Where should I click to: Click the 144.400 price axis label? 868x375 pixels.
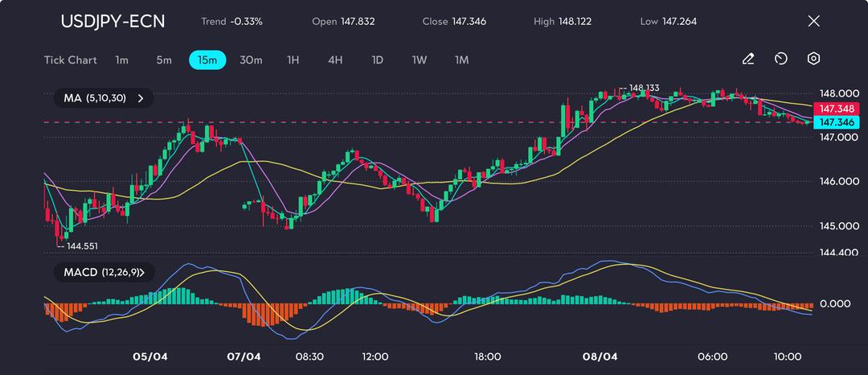841,253
